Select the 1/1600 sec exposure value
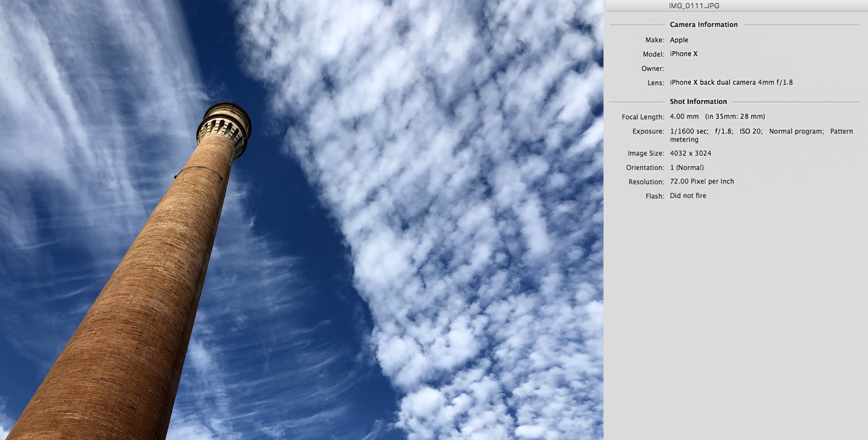 (689, 132)
